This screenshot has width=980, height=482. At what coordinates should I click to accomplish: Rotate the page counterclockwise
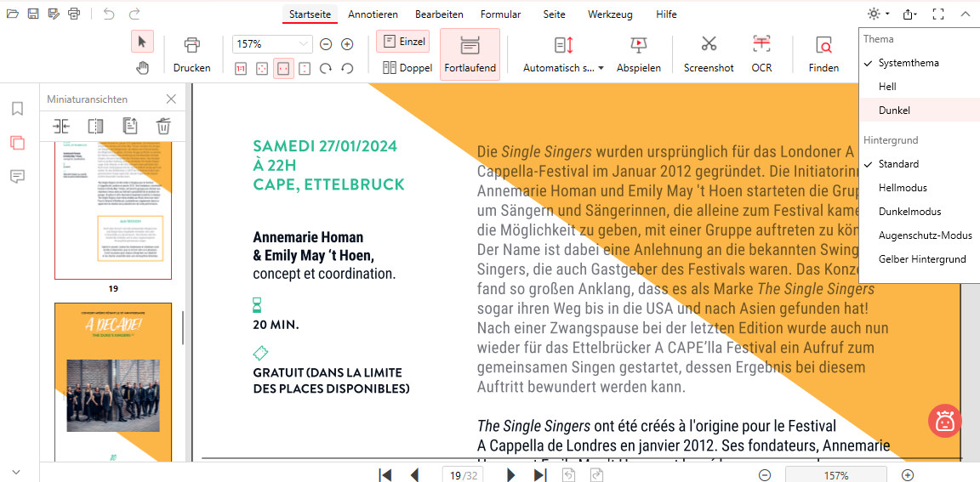[x=347, y=69]
